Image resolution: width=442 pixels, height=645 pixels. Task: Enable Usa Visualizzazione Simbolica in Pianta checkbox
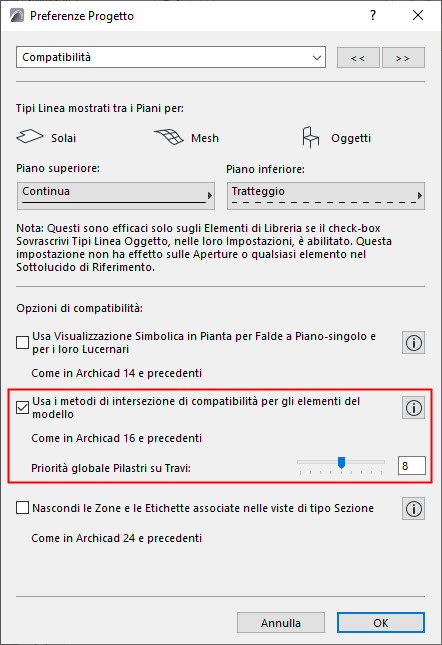coord(22,342)
